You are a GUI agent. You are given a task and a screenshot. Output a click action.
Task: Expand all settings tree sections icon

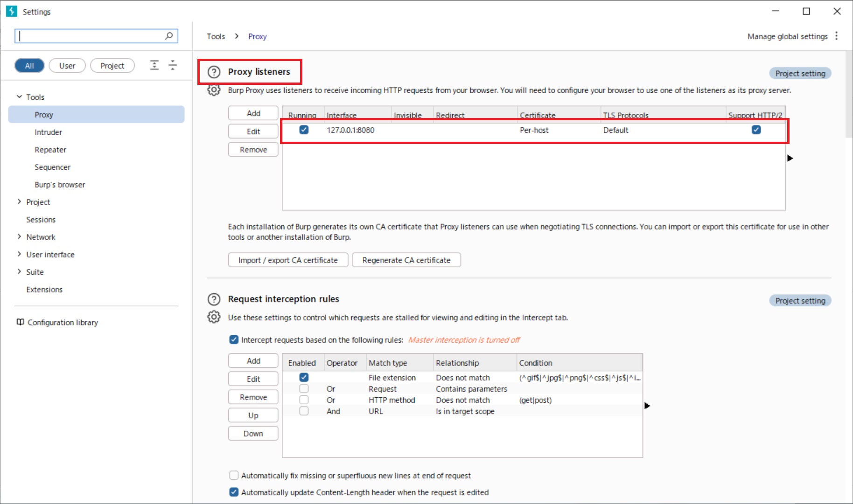[x=154, y=65]
